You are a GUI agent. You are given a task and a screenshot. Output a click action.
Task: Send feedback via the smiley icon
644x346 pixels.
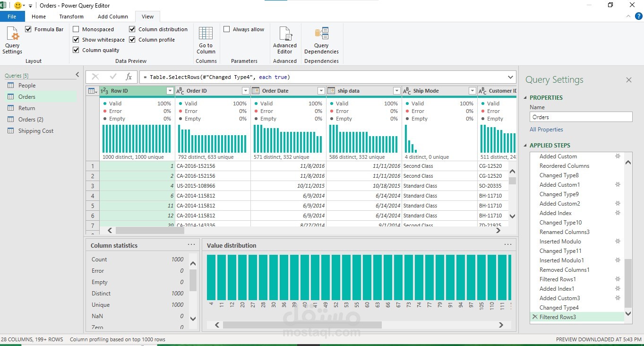[x=18, y=6]
